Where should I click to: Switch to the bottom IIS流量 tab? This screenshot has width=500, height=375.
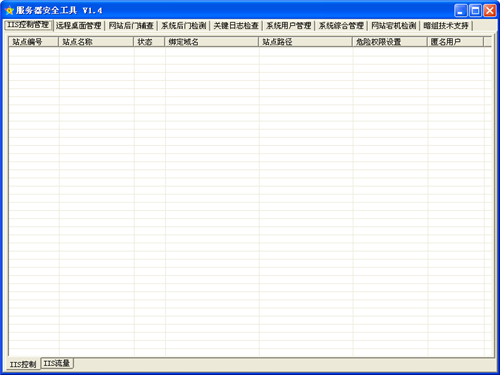[57, 363]
